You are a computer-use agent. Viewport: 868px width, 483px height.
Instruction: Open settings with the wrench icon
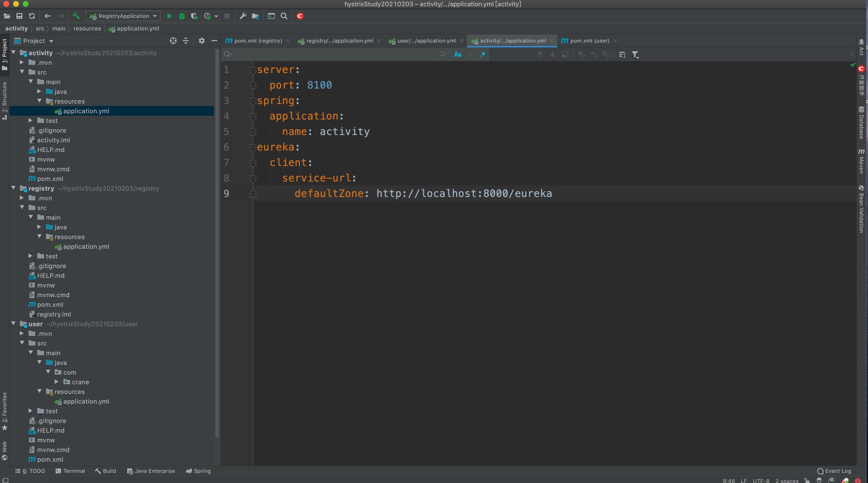pos(243,16)
